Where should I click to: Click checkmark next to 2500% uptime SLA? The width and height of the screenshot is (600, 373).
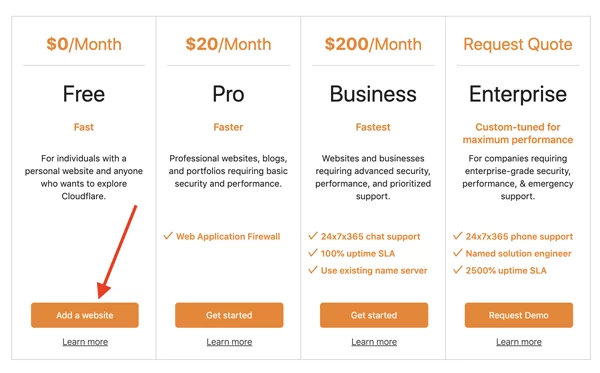(458, 270)
